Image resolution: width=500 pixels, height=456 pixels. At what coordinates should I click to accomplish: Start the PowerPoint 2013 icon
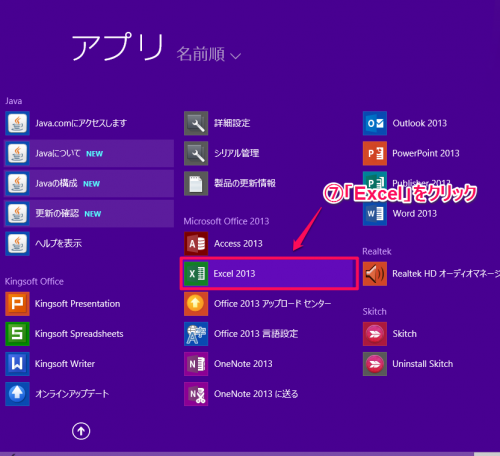pos(375,153)
